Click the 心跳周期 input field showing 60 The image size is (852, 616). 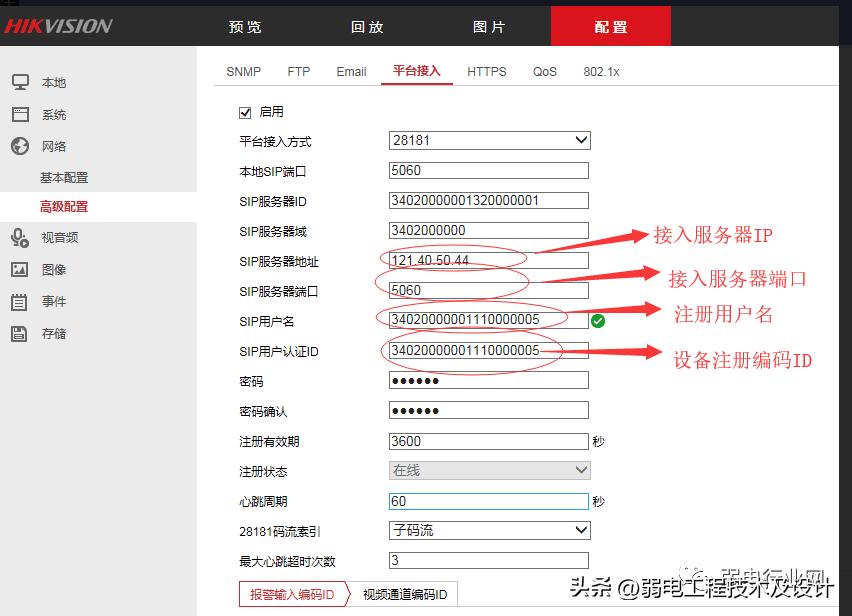489,501
